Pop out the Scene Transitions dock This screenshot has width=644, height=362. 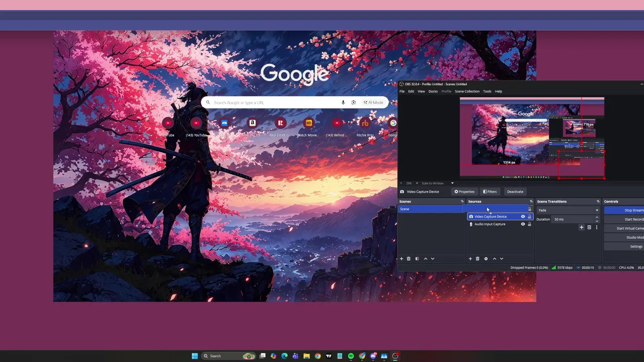tap(598, 202)
